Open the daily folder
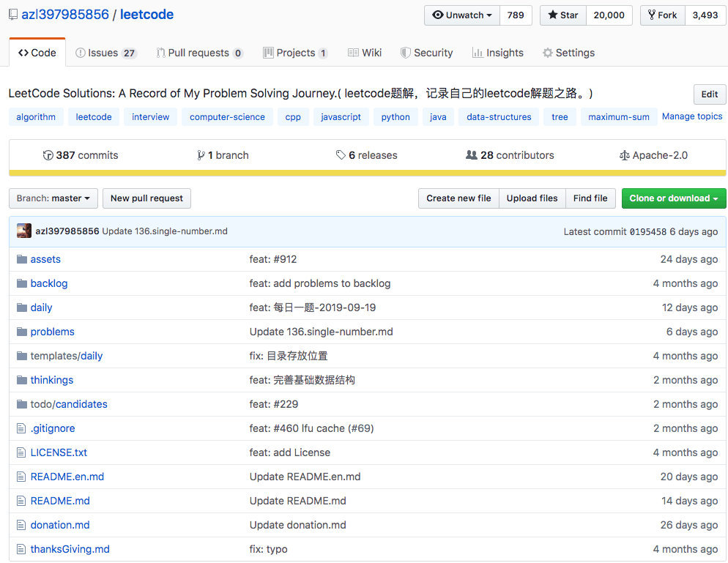The image size is (728, 563). point(41,307)
